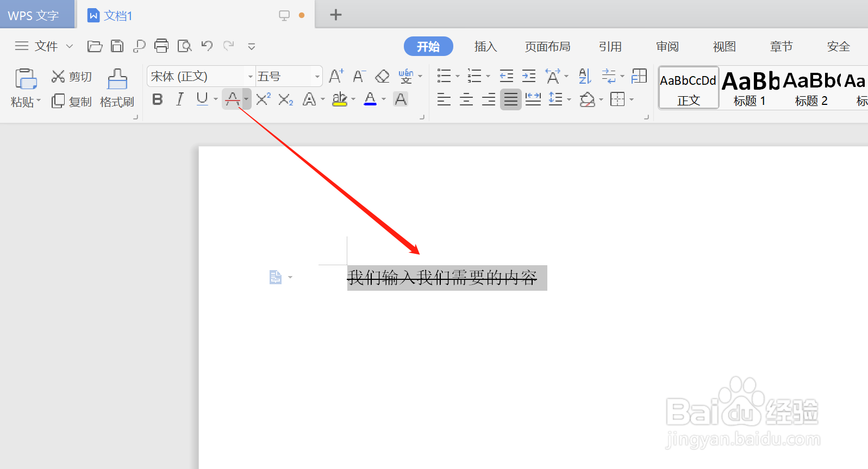Center align text
This screenshot has width=868, height=469.
pos(466,99)
